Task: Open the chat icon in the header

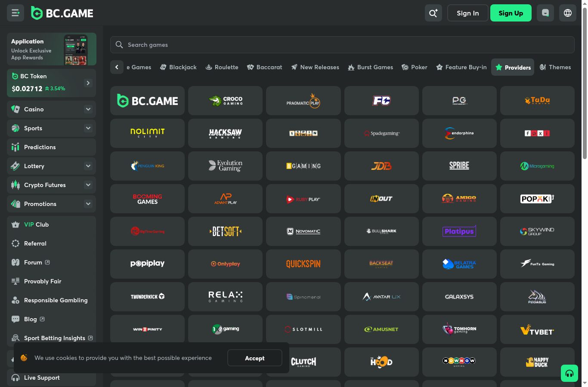Action: (x=545, y=13)
